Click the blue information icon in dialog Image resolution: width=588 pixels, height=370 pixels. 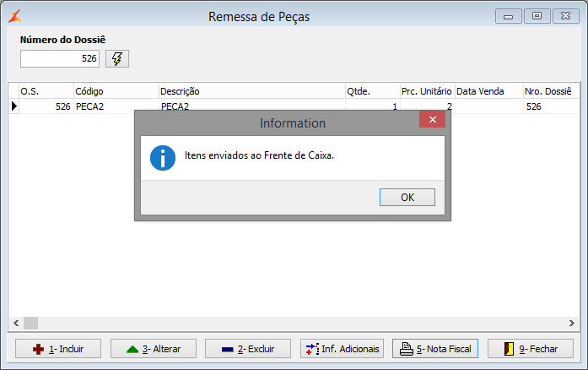163,158
